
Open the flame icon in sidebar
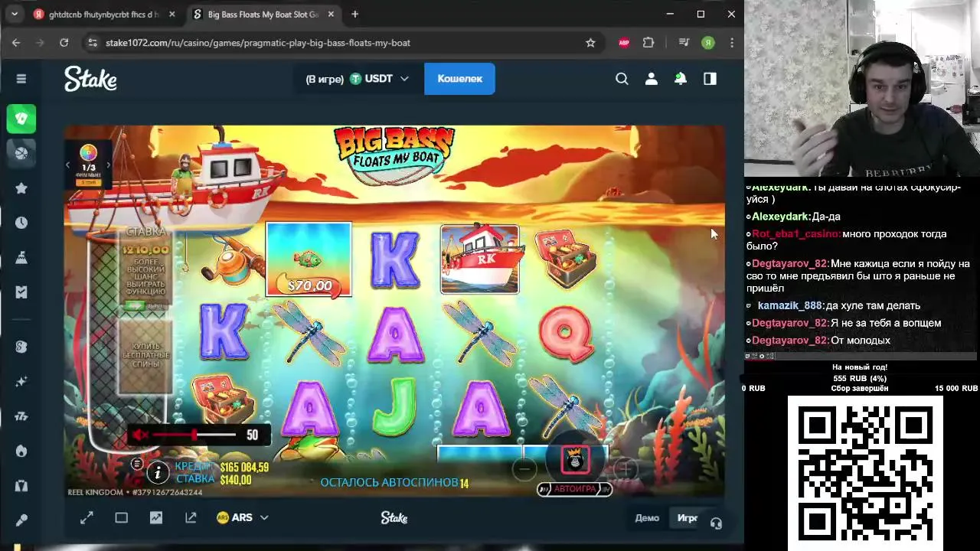point(21,451)
